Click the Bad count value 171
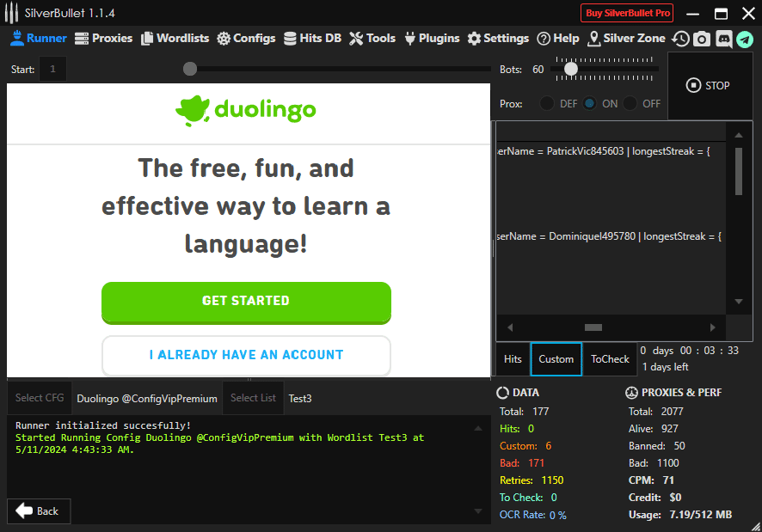This screenshot has width=762, height=532. [x=536, y=463]
